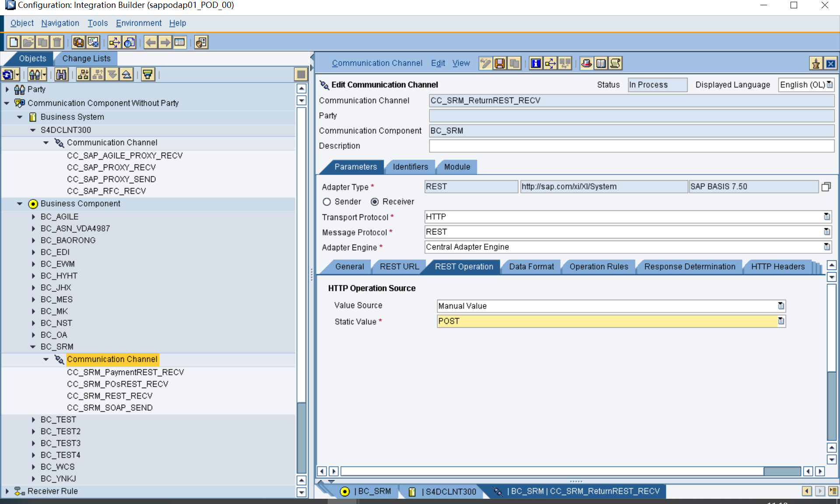Select the Receiver radio button

click(x=374, y=202)
